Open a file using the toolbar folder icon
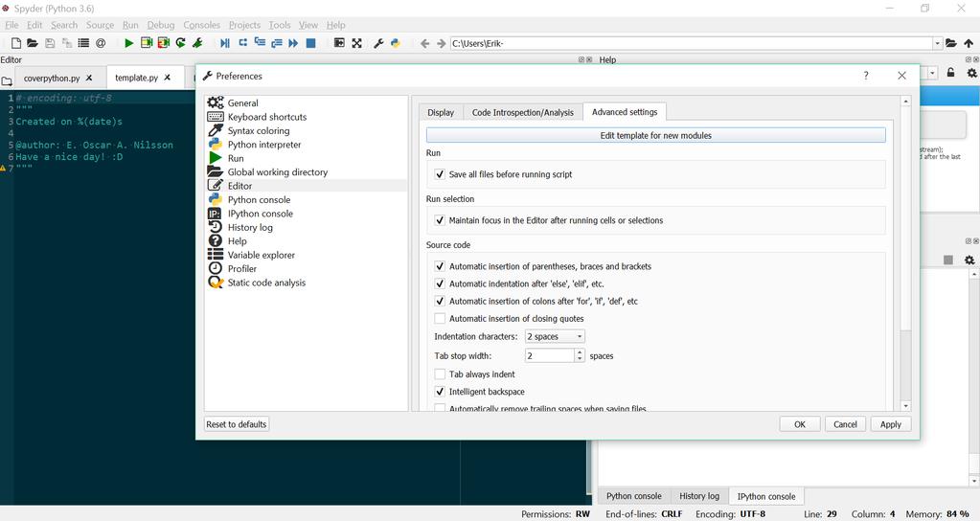The height and width of the screenshot is (521, 980). coord(33,43)
